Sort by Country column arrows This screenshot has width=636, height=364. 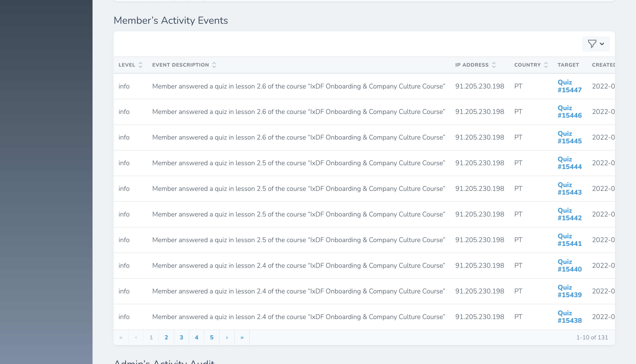coord(546,65)
